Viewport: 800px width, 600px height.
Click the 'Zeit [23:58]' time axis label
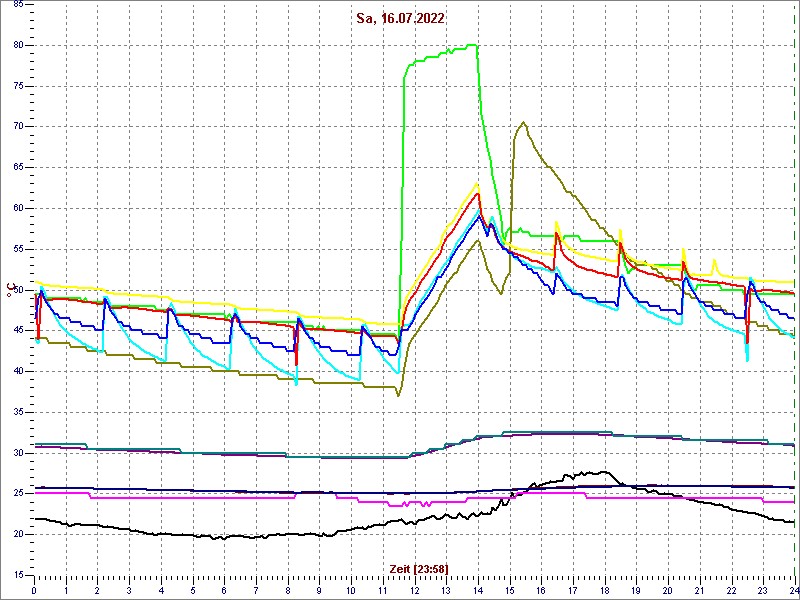point(419,568)
